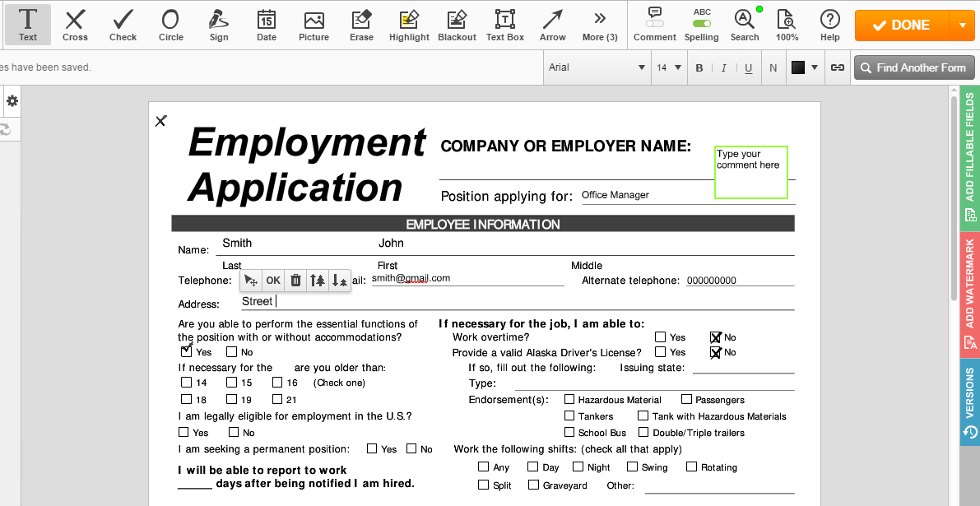Toggle the Comment switch

(655, 23)
